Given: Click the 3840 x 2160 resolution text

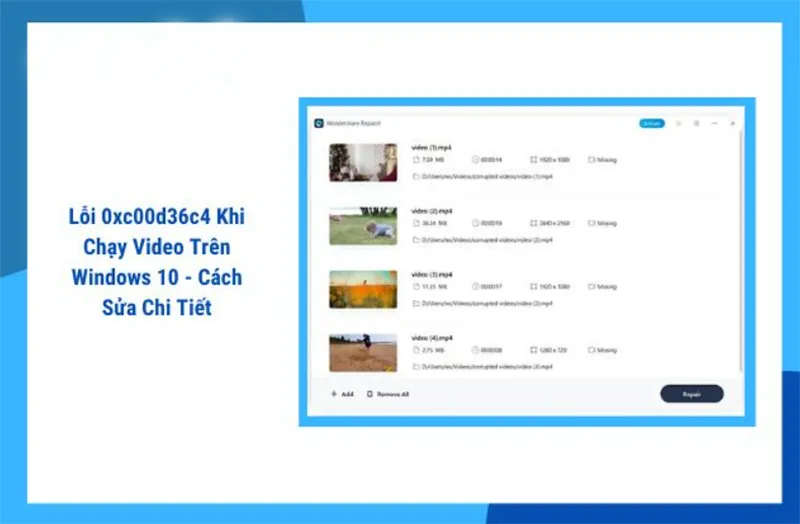Looking at the screenshot, I should click(x=555, y=223).
